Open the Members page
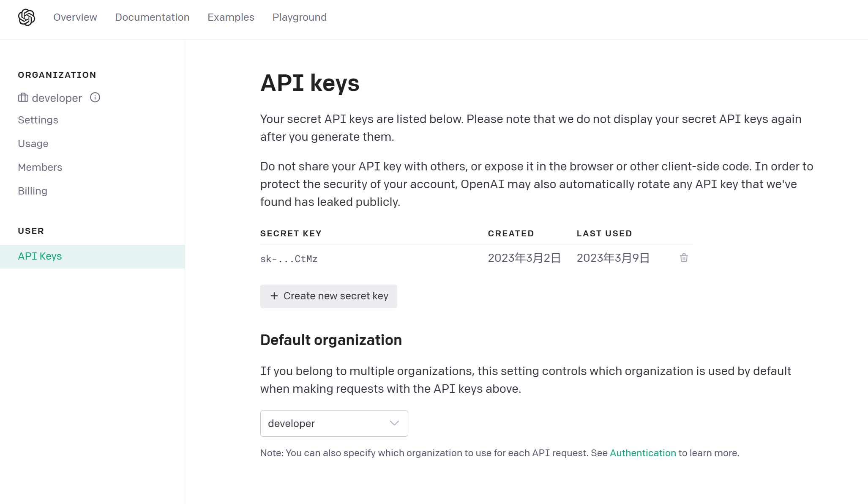The height and width of the screenshot is (504, 868). tap(40, 167)
